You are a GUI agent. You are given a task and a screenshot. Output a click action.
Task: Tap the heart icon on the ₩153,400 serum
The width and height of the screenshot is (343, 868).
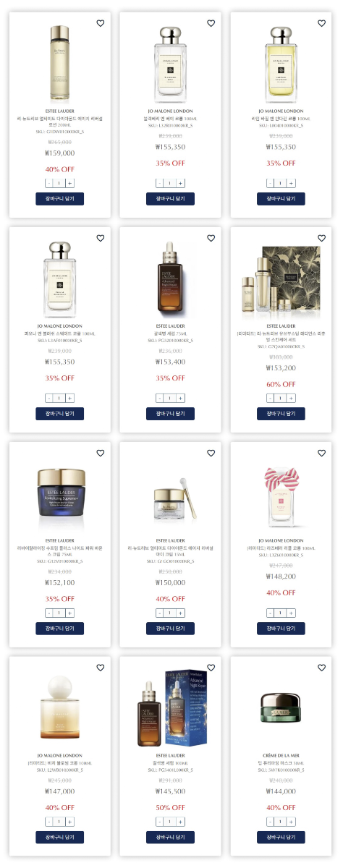click(x=211, y=238)
